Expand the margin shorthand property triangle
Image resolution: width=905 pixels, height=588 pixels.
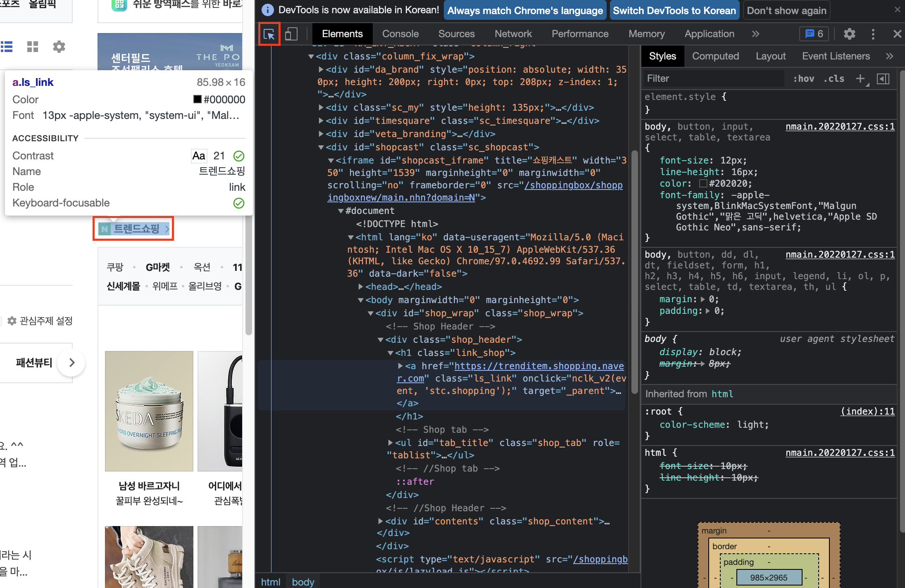tap(703, 299)
